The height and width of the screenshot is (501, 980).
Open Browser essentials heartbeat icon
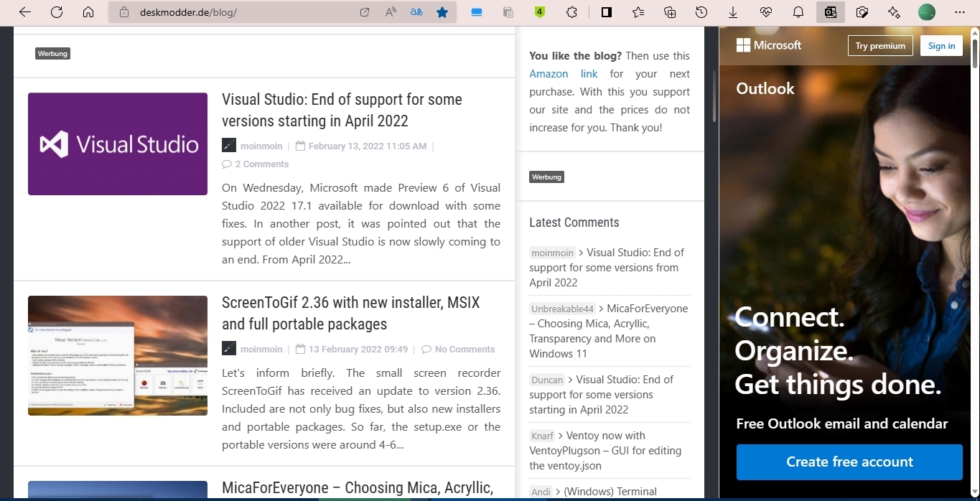point(766,12)
